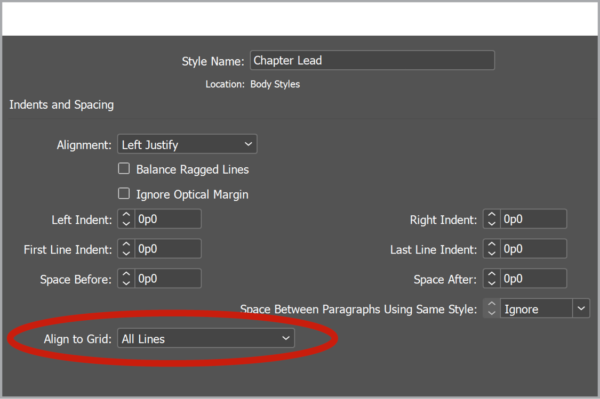Enable Ignore Optical Margin checkbox

coord(124,194)
